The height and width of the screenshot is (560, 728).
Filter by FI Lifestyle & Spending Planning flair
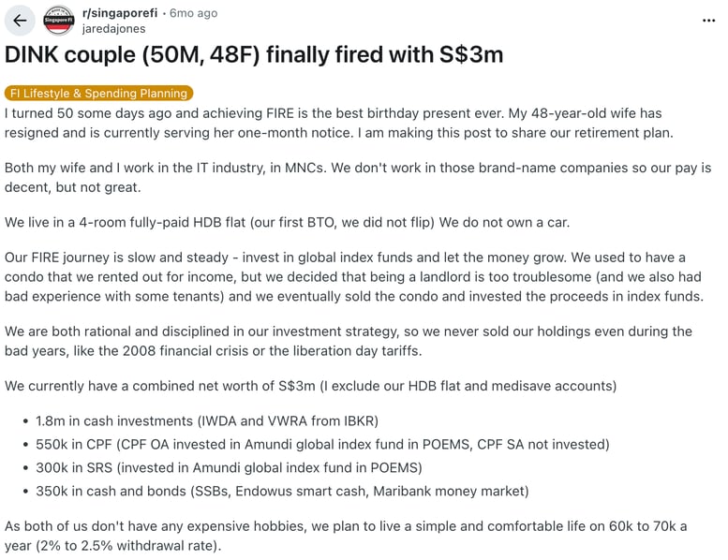click(98, 93)
